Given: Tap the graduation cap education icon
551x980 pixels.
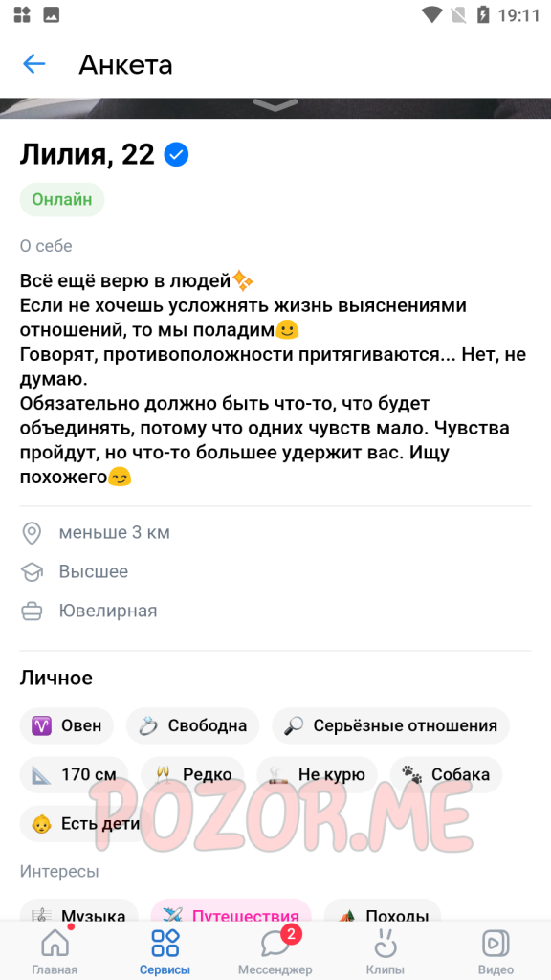Looking at the screenshot, I should pos(32,572).
